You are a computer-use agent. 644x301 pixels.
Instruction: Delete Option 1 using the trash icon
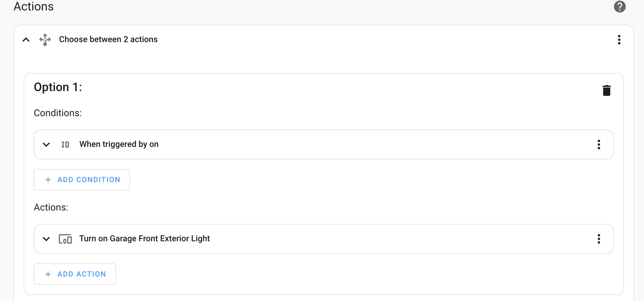606,90
